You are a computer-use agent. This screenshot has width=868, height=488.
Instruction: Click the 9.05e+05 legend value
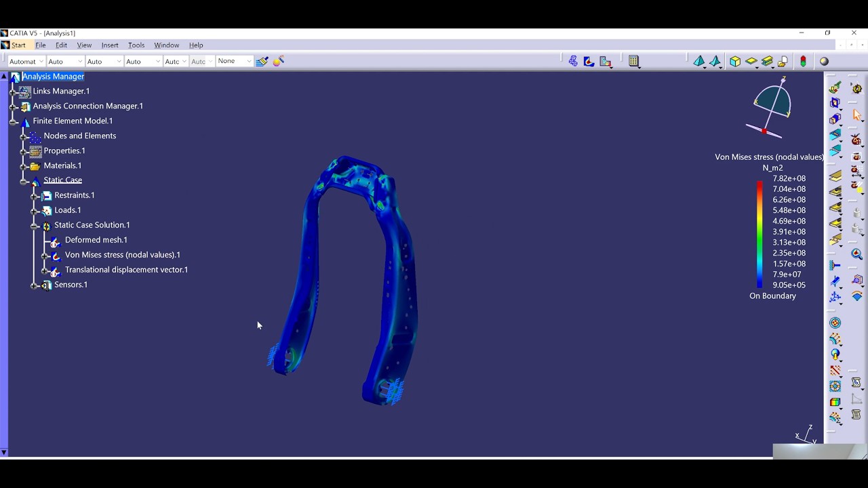(x=789, y=285)
